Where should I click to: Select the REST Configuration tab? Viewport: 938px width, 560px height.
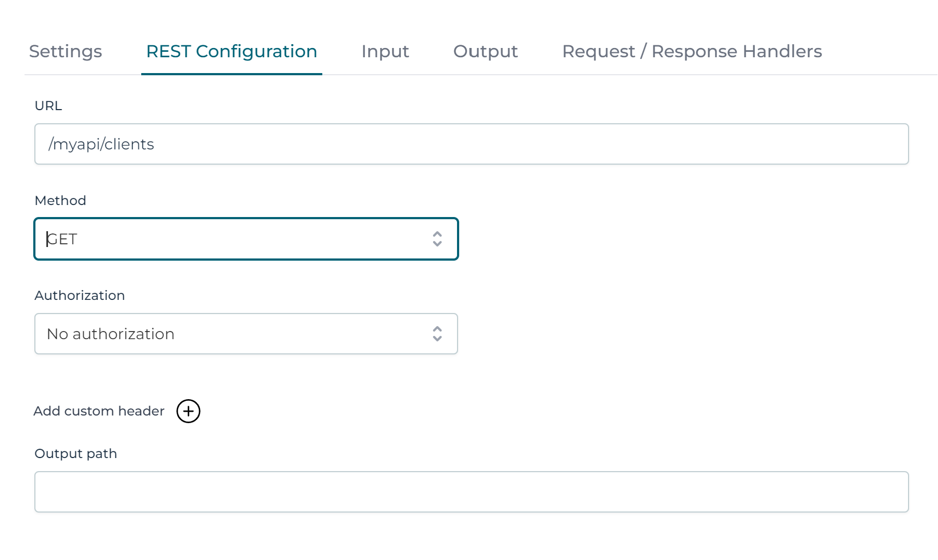point(232,51)
